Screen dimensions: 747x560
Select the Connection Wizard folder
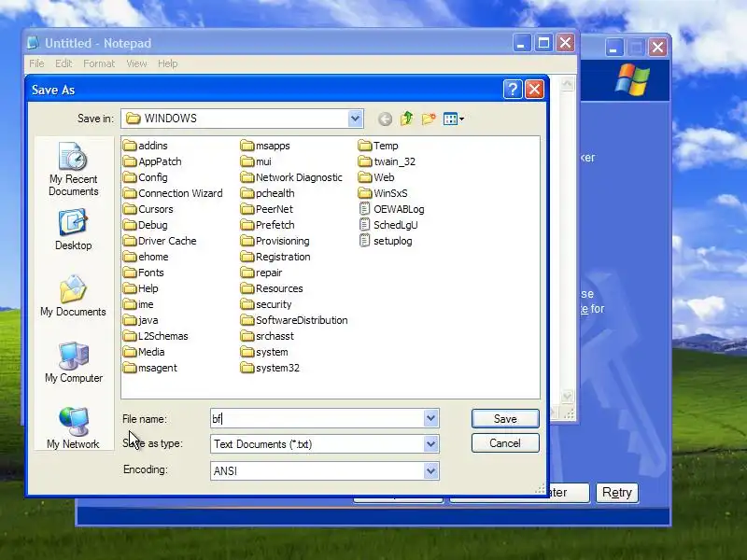(173, 193)
